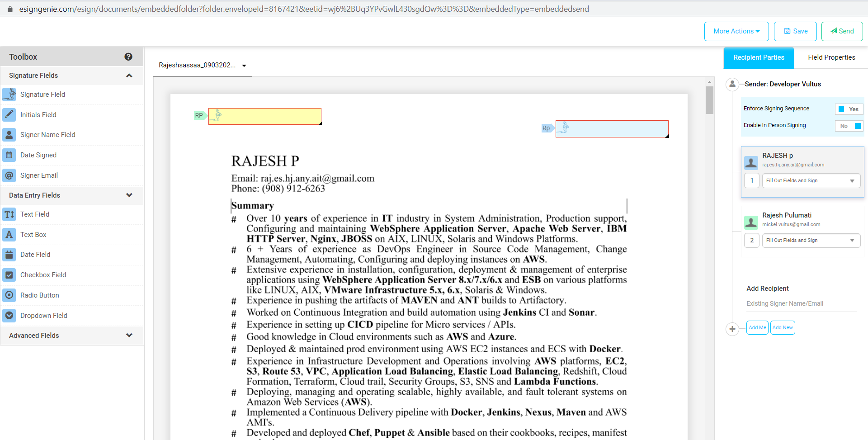Screen dimensions: 868x440
Task: Click the Add New button
Action: [x=783, y=327]
